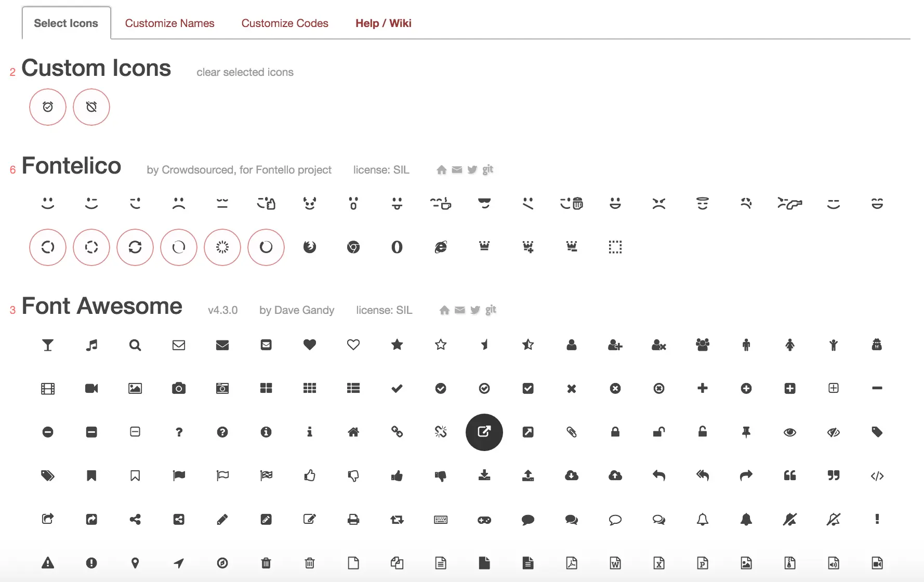Image resolution: width=924 pixels, height=582 pixels.
Task: Select the Select Icons tab
Action: pyautogui.click(x=66, y=23)
